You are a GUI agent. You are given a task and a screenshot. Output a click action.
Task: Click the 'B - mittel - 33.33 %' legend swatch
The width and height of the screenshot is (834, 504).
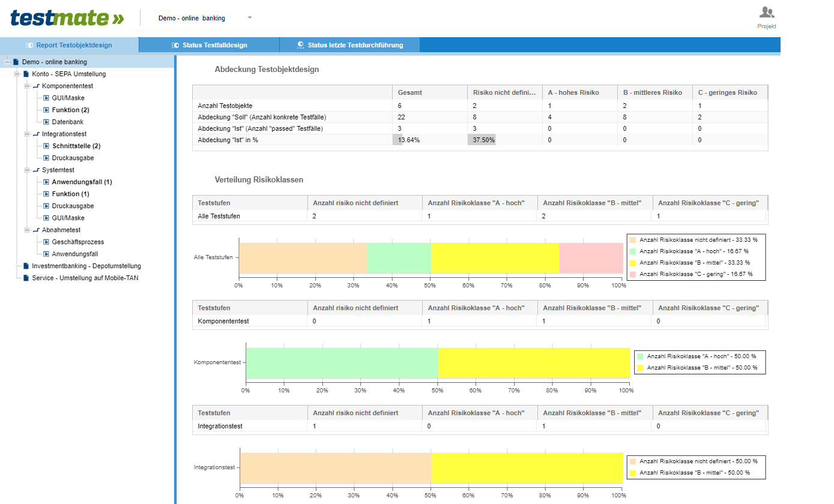point(632,262)
